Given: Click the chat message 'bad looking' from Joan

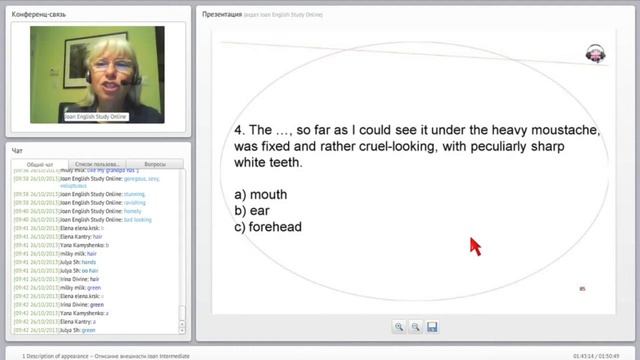Looking at the screenshot, I should click(x=138, y=220).
